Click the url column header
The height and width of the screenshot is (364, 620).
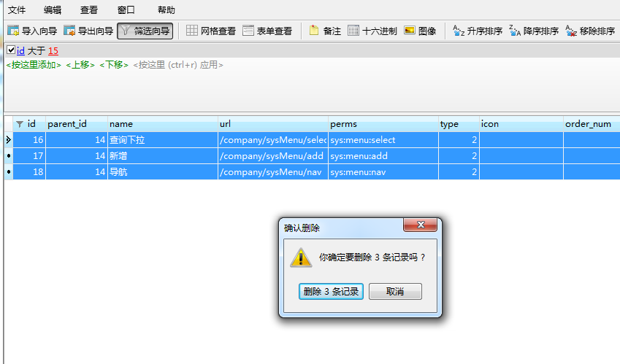tap(273, 124)
